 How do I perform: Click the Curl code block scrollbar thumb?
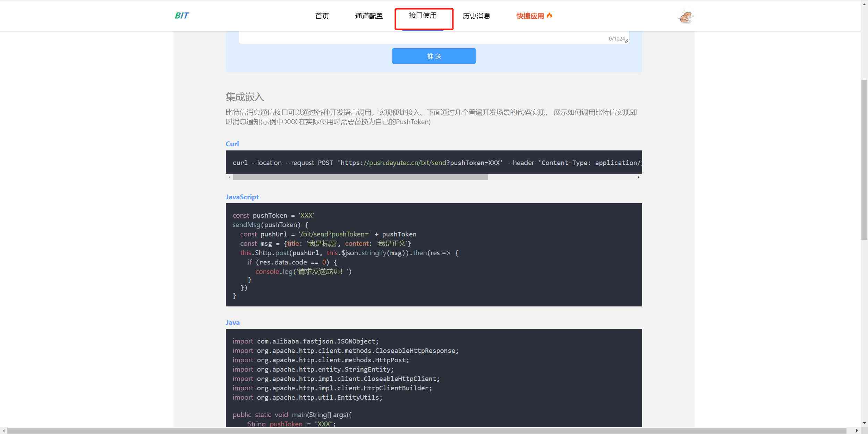coord(360,177)
